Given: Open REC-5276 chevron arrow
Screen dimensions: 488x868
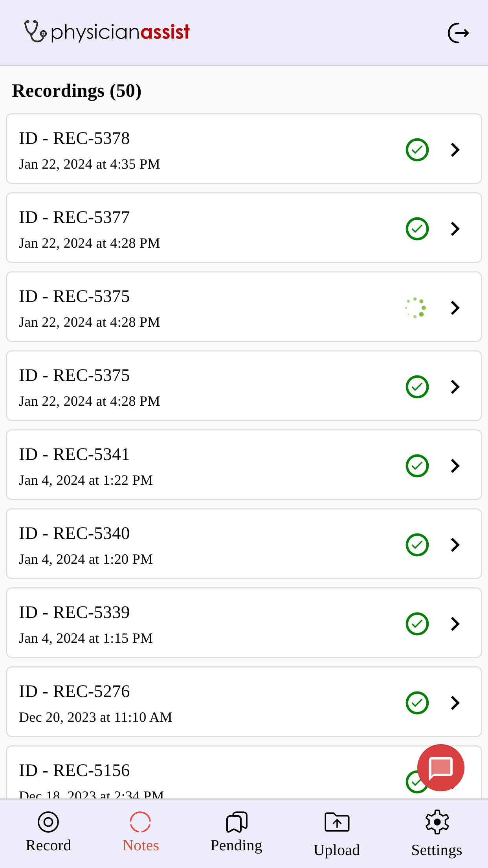Looking at the screenshot, I should pos(455,703).
